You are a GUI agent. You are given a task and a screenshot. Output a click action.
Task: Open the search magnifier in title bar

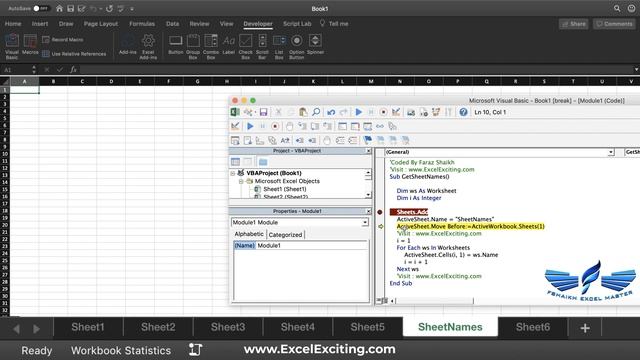click(x=617, y=9)
